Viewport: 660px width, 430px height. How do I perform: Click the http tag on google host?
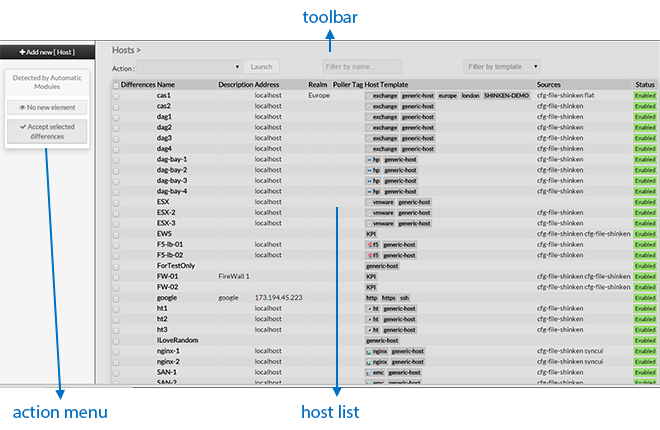click(371, 297)
